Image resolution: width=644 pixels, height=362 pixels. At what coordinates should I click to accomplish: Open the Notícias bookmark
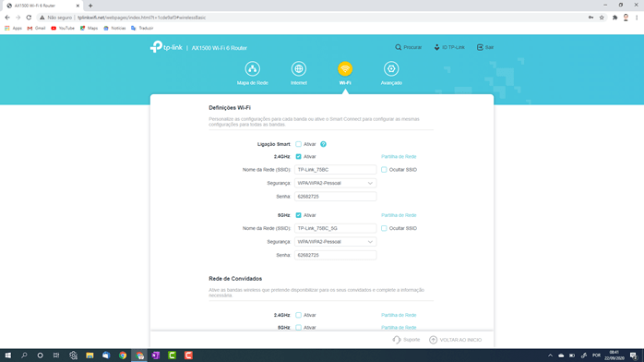click(x=114, y=29)
